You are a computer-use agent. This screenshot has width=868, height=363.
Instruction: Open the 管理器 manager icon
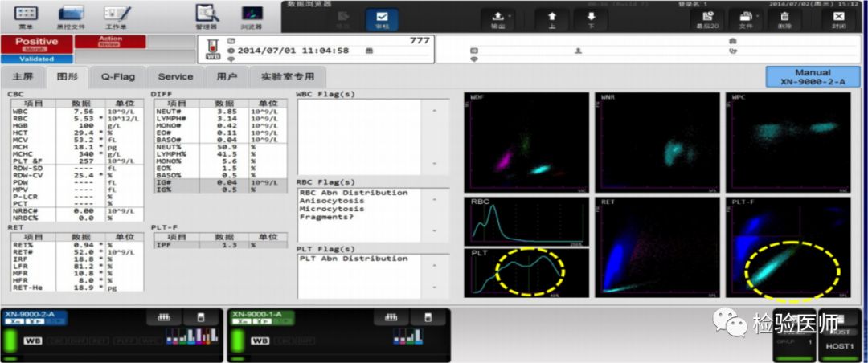click(x=207, y=15)
